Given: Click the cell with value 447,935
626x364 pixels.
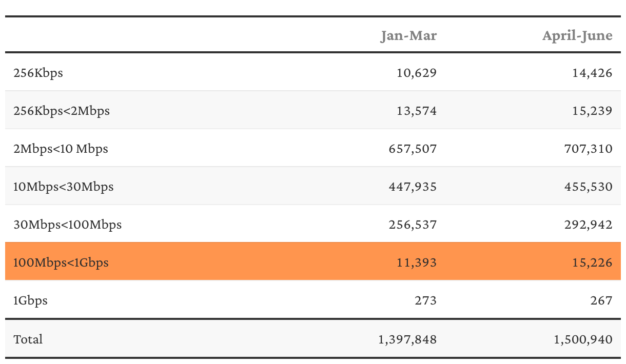Looking at the screenshot, I should [413, 187].
